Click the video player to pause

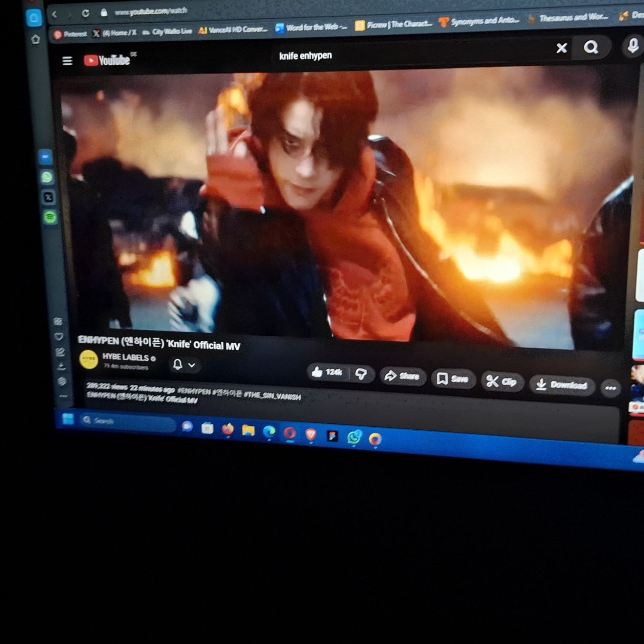coord(343,206)
